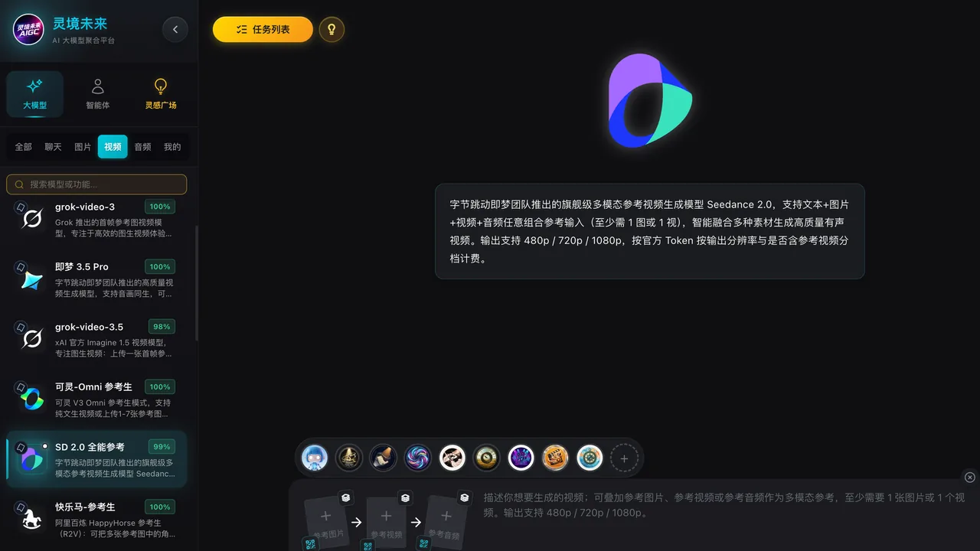Image resolution: width=980 pixels, height=551 pixels.
Task: Bookmark the 快乐马-参考生 model
Action: [x=21, y=507]
